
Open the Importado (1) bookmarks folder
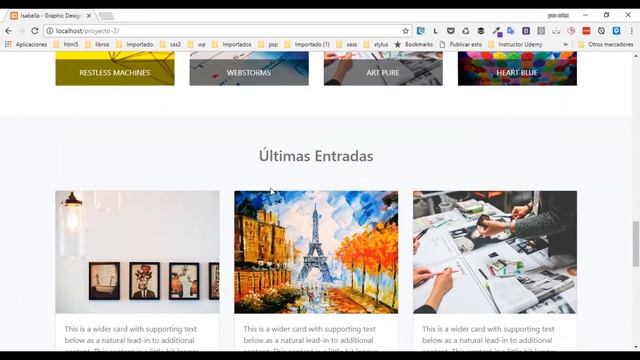click(x=307, y=44)
